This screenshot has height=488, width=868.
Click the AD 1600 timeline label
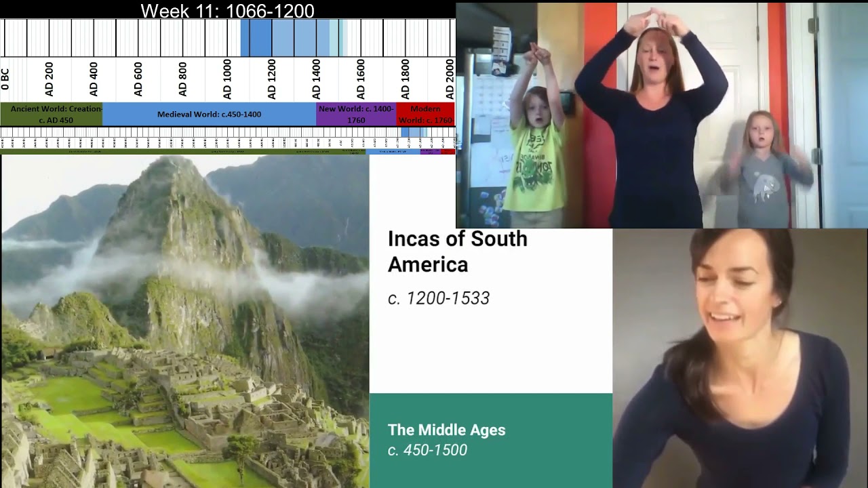click(361, 79)
